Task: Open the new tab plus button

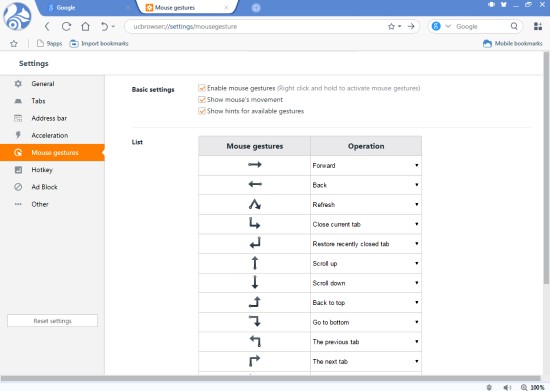Action: point(256,8)
